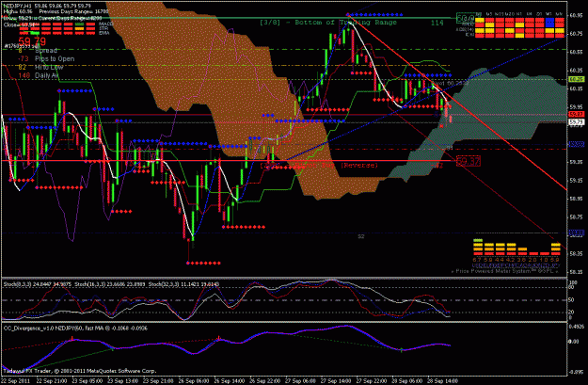Screen dimensions: 588x385
Task: Click the red 59.87 price axis tag
Action: tap(576, 114)
